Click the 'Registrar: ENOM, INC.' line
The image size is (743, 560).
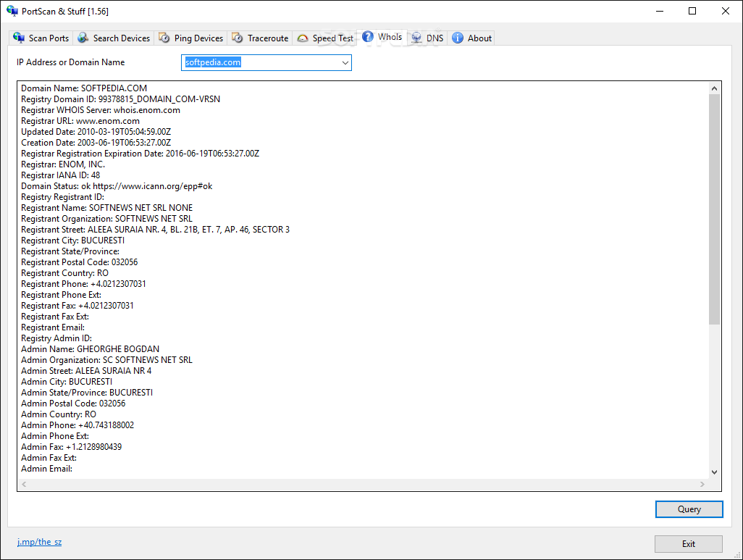[63, 164]
